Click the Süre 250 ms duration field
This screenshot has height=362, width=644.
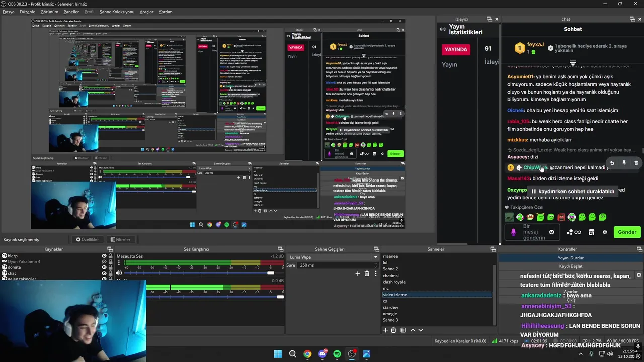coord(338,265)
